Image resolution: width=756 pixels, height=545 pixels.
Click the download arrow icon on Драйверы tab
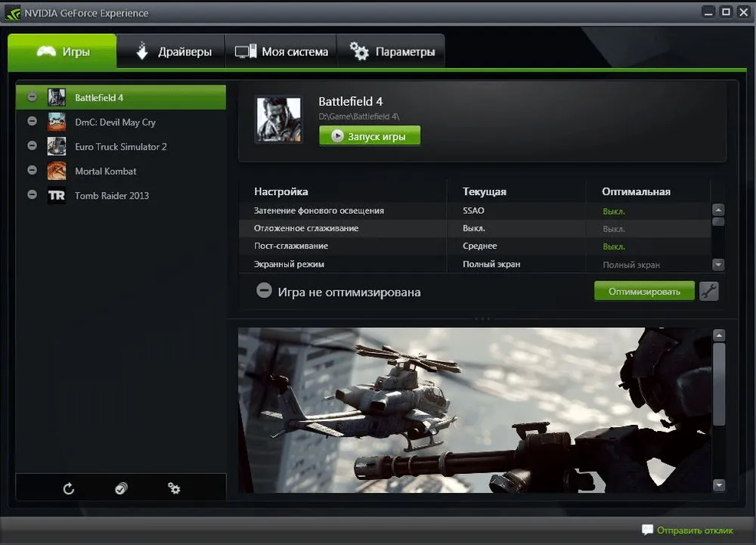pos(142,51)
